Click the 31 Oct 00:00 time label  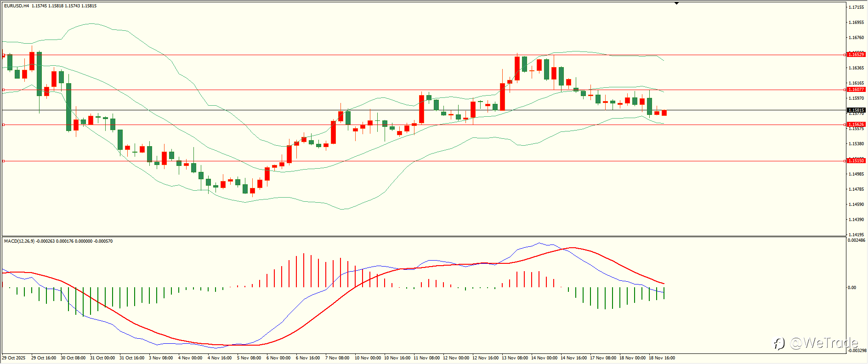[102, 358]
